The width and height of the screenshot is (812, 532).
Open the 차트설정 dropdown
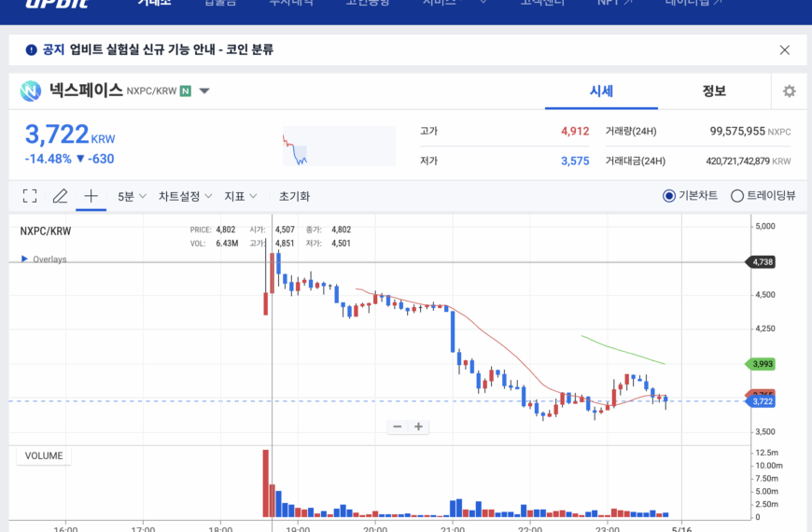click(x=185, y=196)
